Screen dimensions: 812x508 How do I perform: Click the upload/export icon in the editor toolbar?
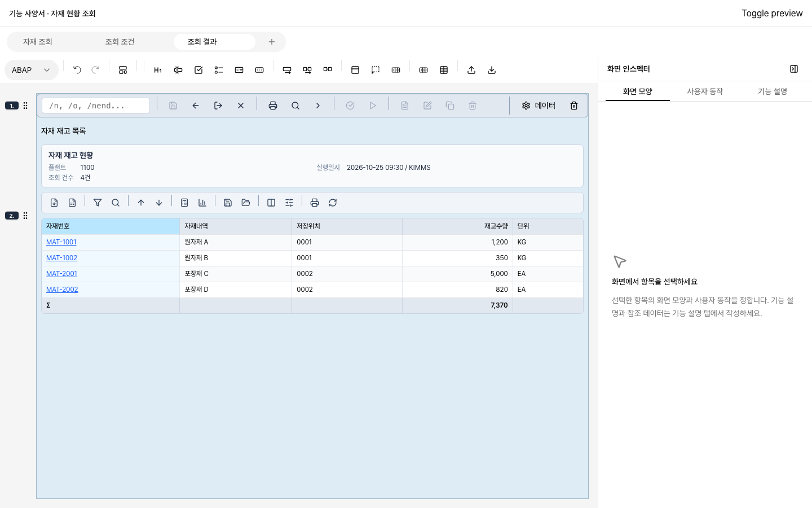(x=471, y=70)
